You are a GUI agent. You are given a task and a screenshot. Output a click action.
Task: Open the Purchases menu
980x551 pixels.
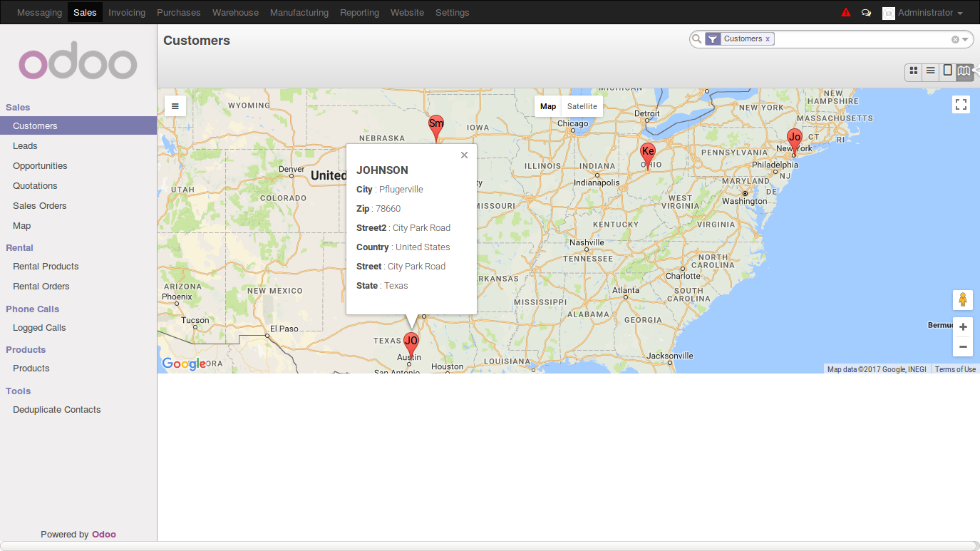click(179, 13)
